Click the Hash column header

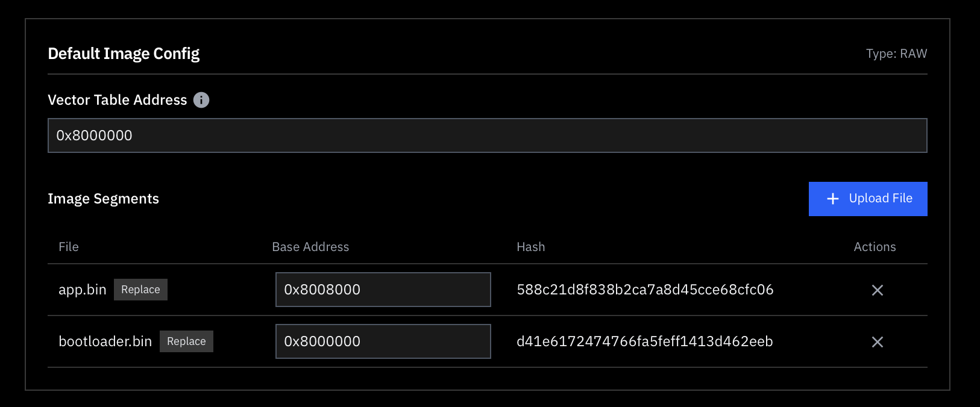click(x=530, y=247)
